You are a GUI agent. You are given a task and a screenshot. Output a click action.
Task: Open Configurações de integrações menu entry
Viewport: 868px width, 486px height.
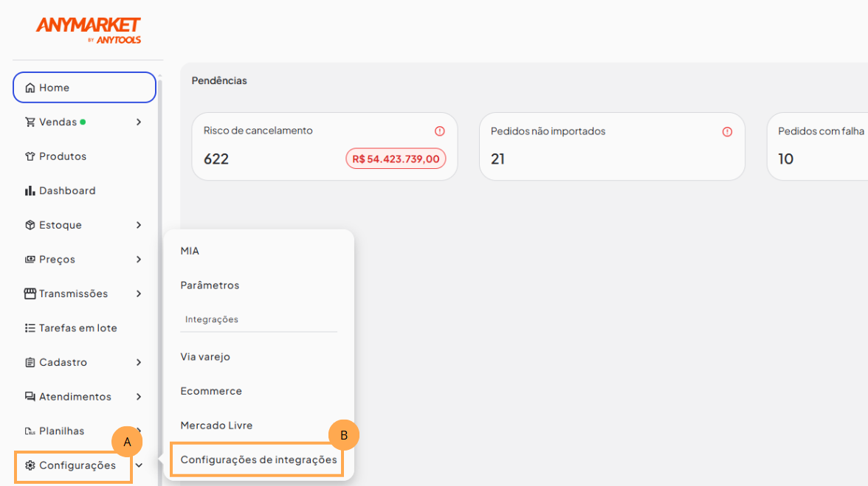pos(258,459)
